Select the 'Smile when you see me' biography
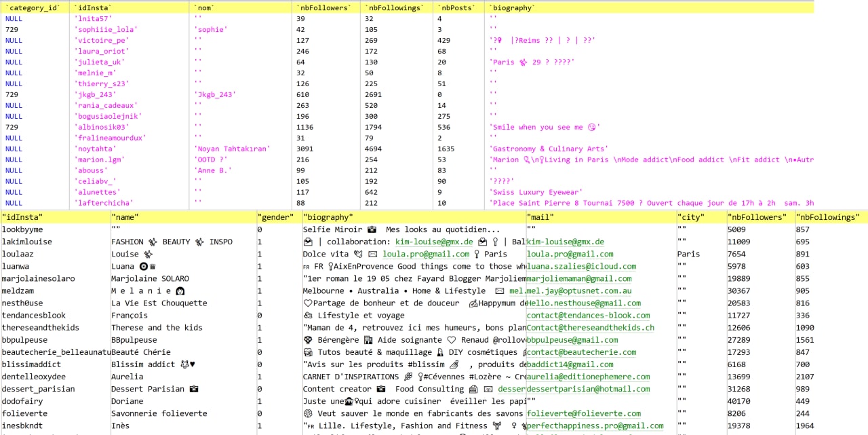 545,127
